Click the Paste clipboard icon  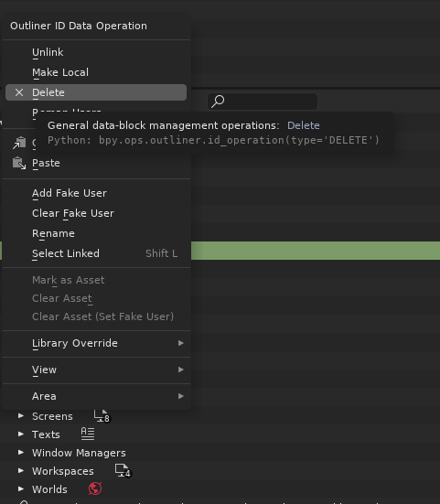click(x=19, y=163)
